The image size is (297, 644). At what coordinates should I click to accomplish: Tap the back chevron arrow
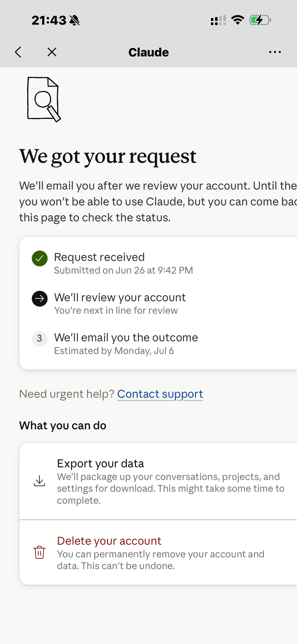(x=18, y=52)
